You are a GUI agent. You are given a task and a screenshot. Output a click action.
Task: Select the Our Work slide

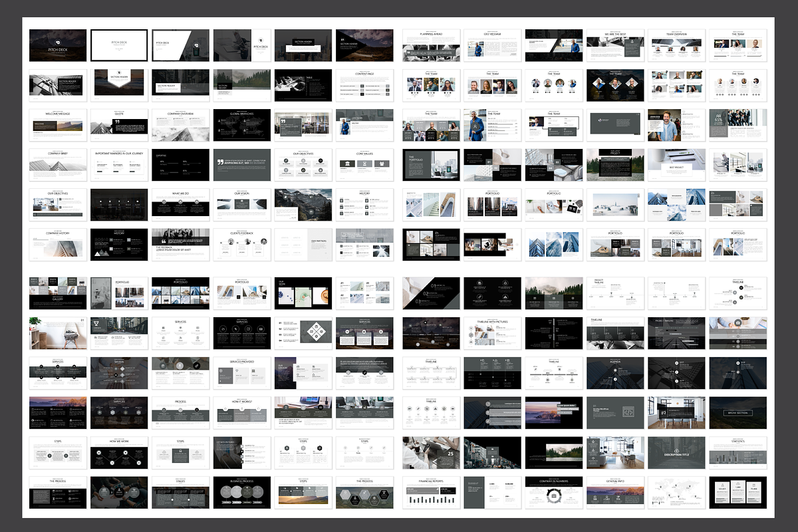click(x=303, y=293)
